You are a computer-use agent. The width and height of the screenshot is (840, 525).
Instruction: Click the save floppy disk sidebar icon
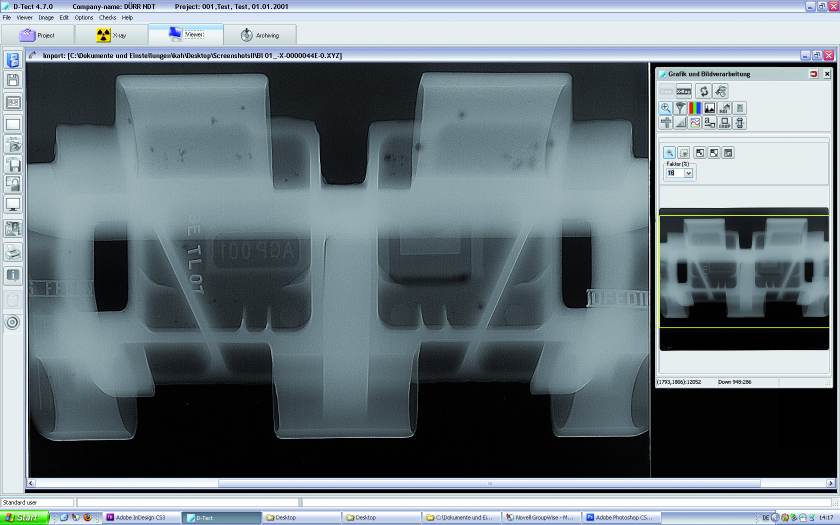coord(13,80)
